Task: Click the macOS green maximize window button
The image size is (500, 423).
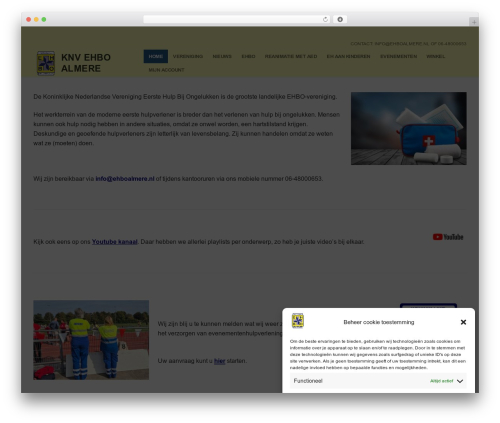Action: pos(44,19)
